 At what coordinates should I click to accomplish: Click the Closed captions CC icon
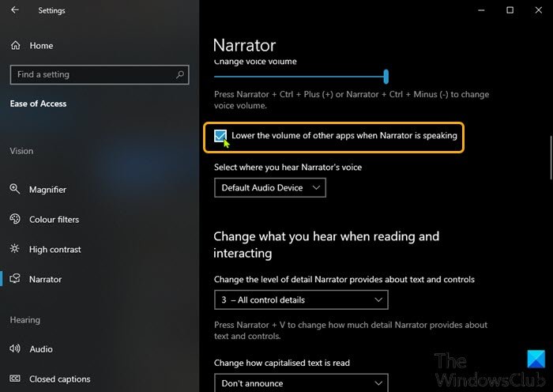click(15, 379)
